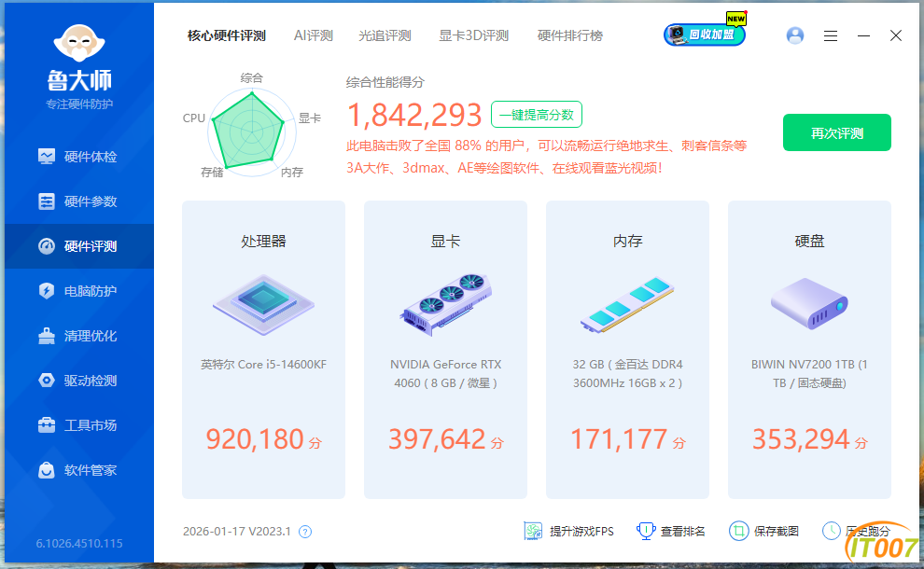Click the 一键提高分数 button
This screenshot has width=924, height=569.
click(537, 115)
